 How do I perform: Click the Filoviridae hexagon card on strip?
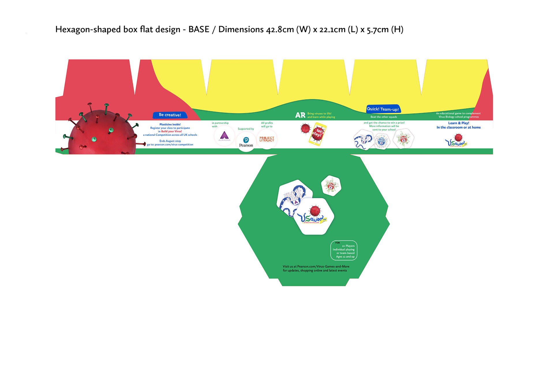point(363,140)
